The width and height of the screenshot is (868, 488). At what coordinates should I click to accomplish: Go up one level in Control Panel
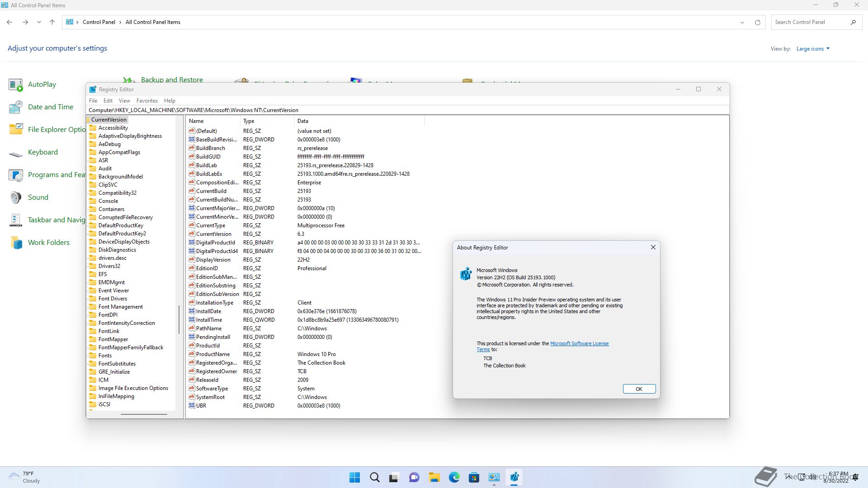(52, 22)
